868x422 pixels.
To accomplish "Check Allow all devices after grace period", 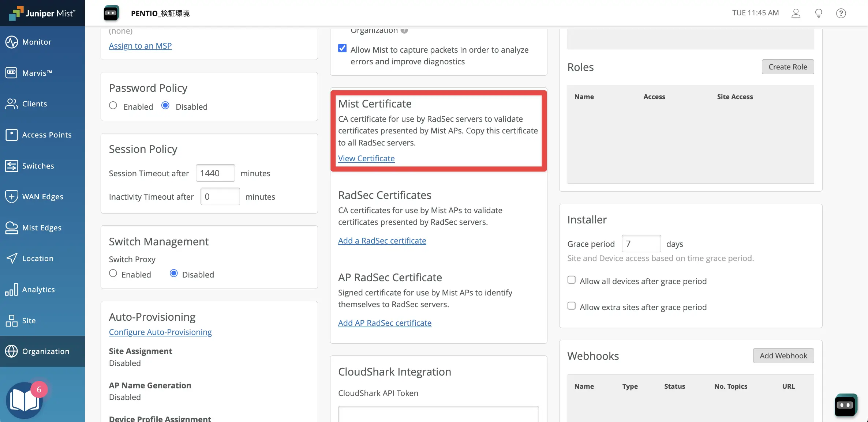I will click(571, 280).
